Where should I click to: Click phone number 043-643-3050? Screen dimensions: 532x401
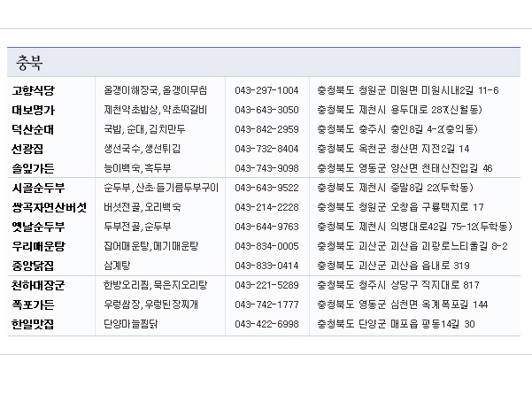coord(266,110)
